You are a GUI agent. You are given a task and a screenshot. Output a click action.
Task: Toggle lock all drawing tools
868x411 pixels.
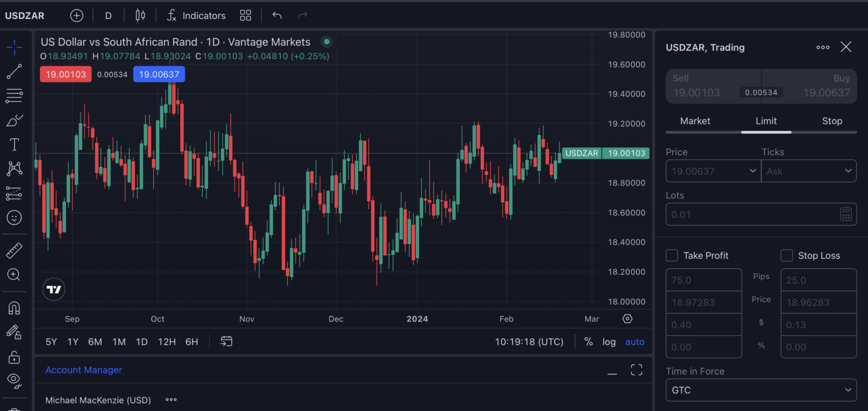(x=15, y=357)
